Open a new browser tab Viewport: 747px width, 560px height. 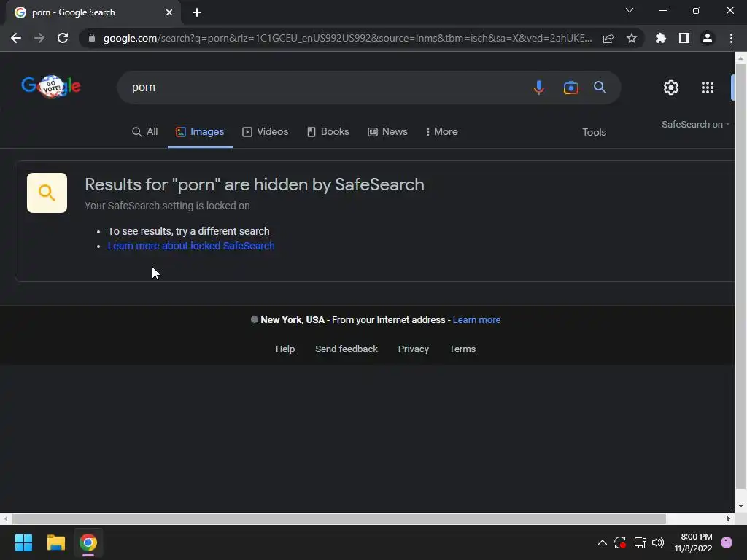click(197, 12)
